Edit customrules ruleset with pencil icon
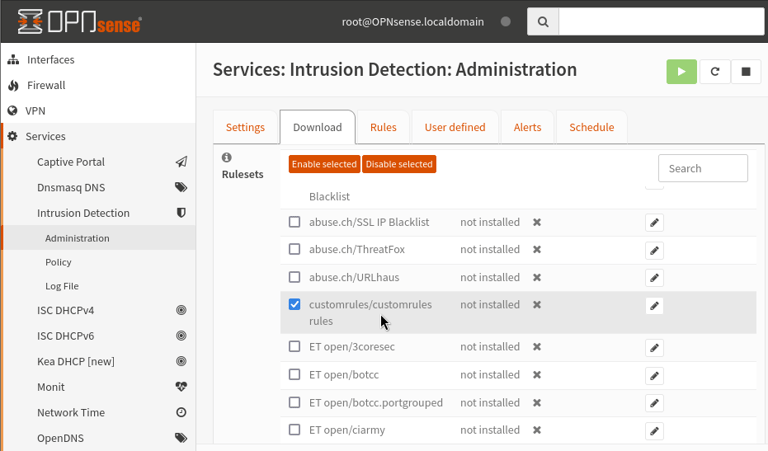 (x=654, y=305)
